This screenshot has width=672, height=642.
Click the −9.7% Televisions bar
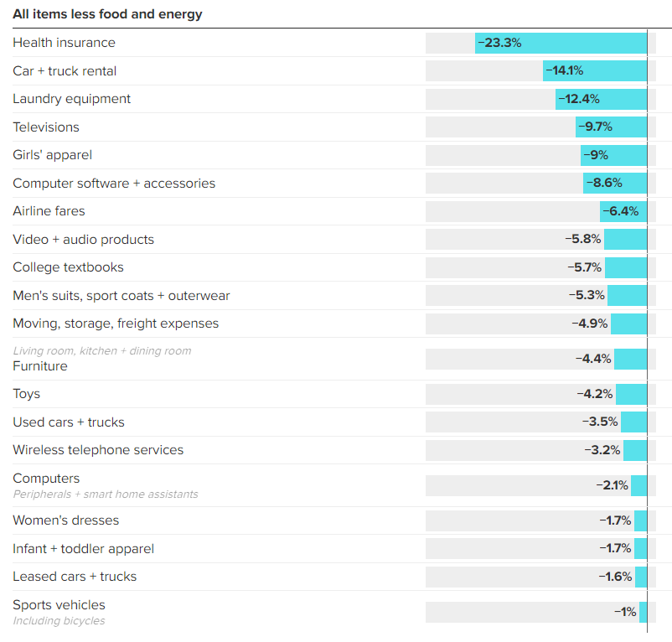pyautogui.click(x=611, y=127)
